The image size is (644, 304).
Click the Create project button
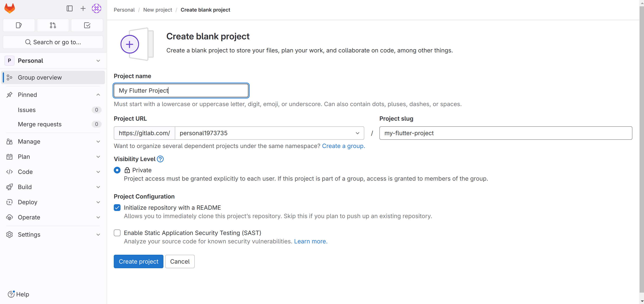tap(139, 261)
